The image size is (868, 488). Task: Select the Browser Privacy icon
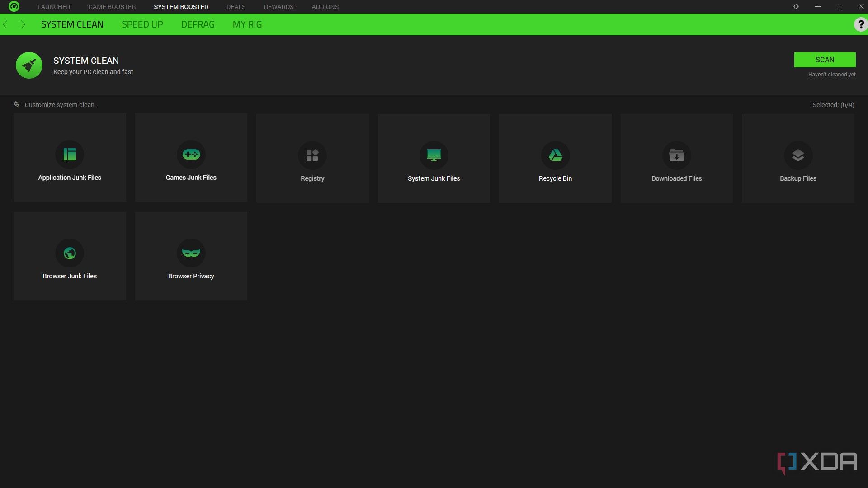click(x=191, y=253)
